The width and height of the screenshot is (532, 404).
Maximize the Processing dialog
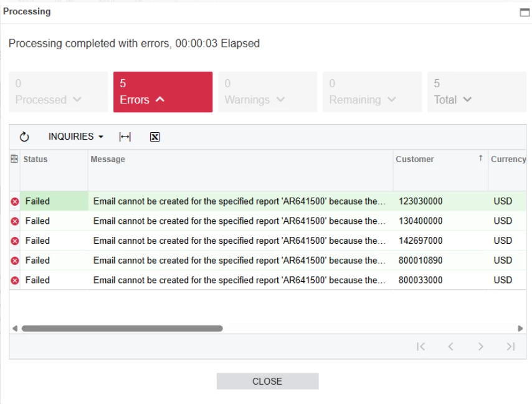(525, 12)
